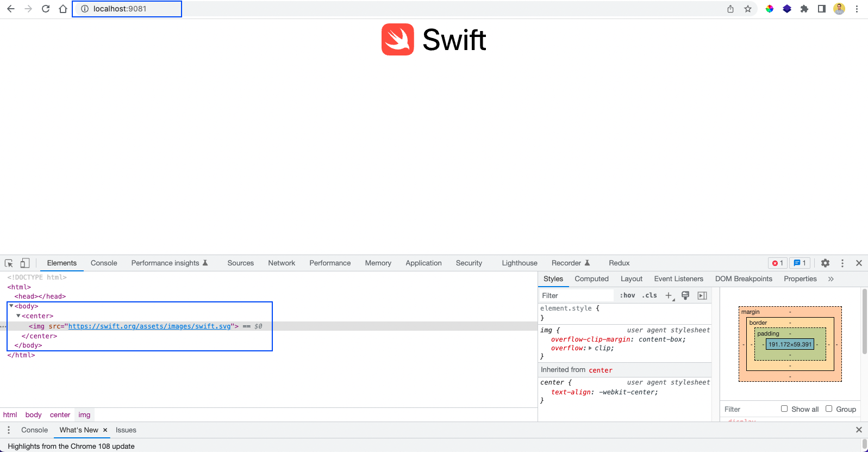868x452 pixels.
Task: Select DOM Breakpoints pane tab
Action: pos(744,279)
